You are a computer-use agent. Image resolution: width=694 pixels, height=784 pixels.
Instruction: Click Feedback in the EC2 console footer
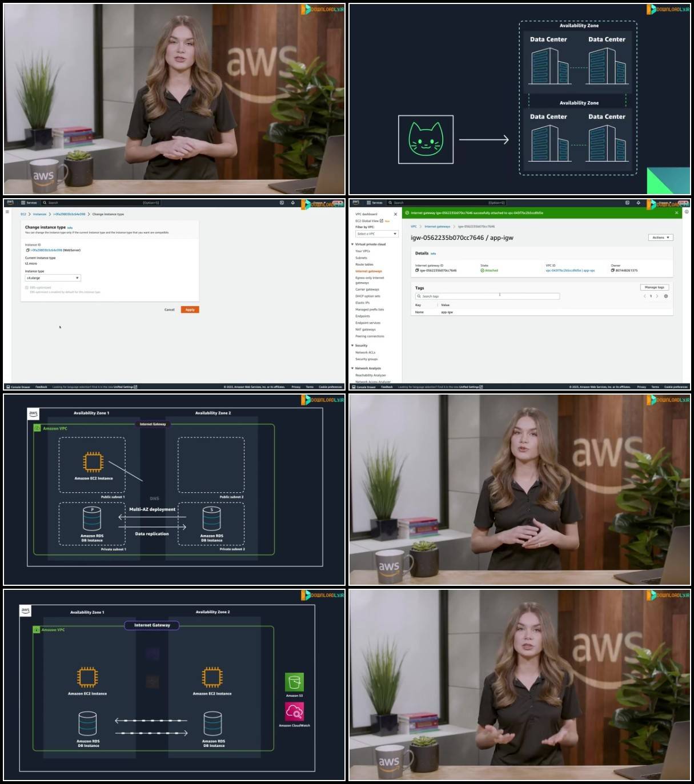click(41, 387)
